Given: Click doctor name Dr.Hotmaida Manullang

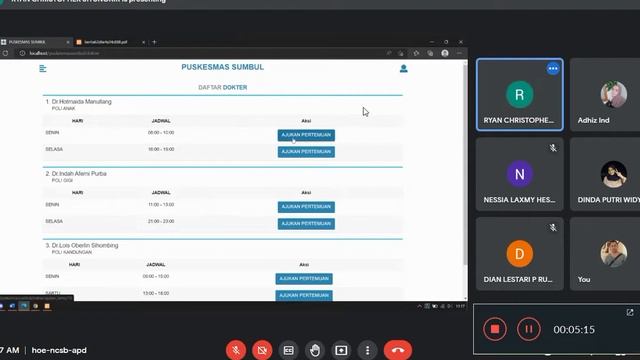Looking at the screenshot, I should (82, 102).
